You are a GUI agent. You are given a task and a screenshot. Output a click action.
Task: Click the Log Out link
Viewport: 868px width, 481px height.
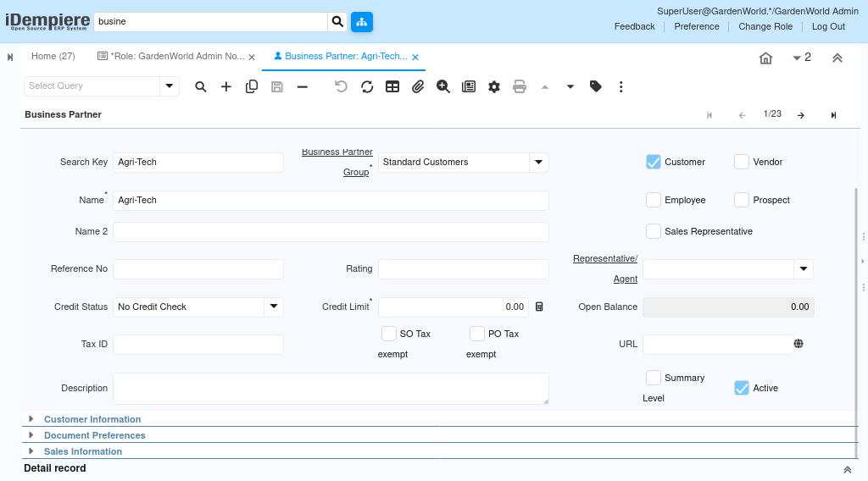[828, 26]
